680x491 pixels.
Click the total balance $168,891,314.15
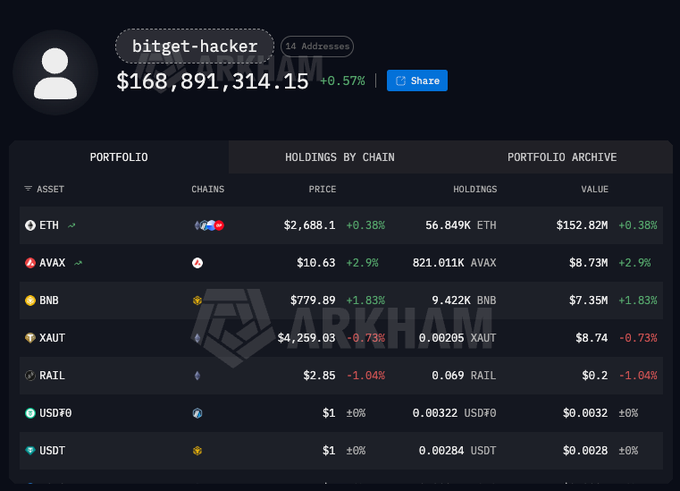[x=212, y=81]
